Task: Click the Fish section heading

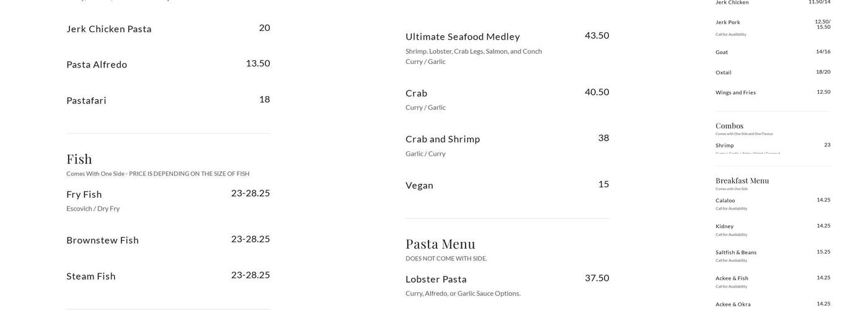Action: click(x=79, y=159)
